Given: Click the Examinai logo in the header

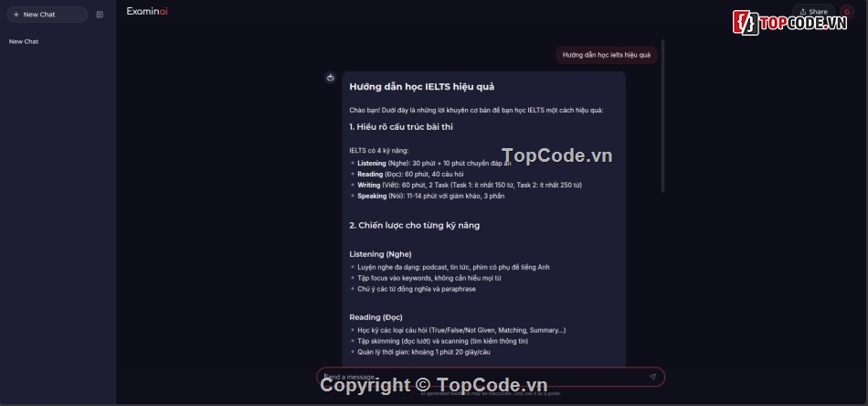Looking at the screenshot, I should click(147, 11).
